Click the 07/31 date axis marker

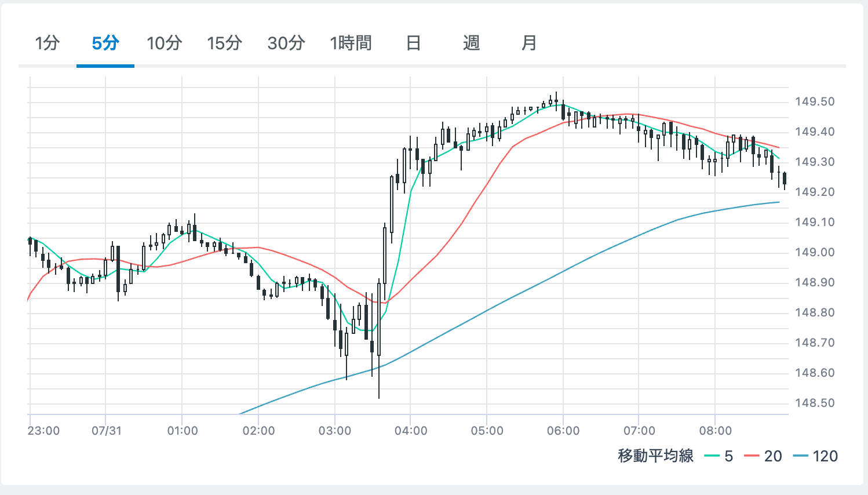coord(107,431)
